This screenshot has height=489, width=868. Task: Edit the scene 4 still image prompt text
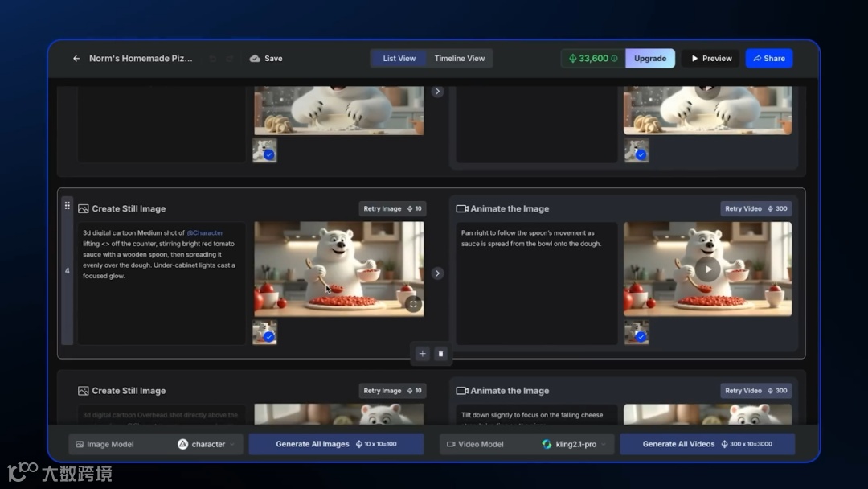(161, 283)
